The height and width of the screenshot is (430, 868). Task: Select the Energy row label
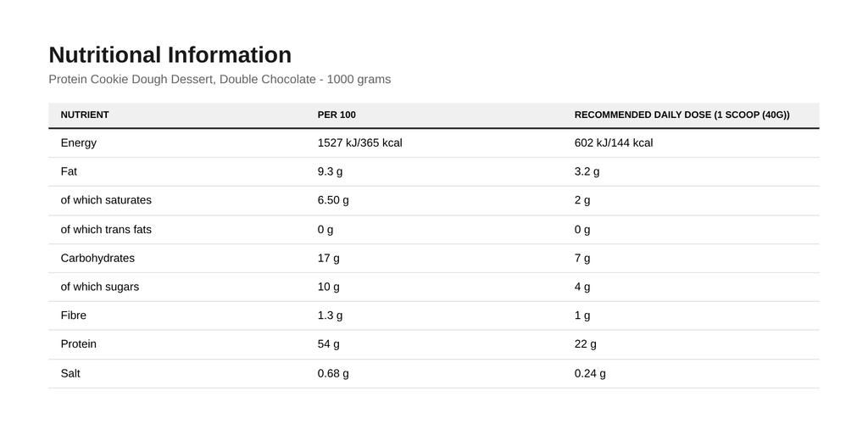point(79,143)
